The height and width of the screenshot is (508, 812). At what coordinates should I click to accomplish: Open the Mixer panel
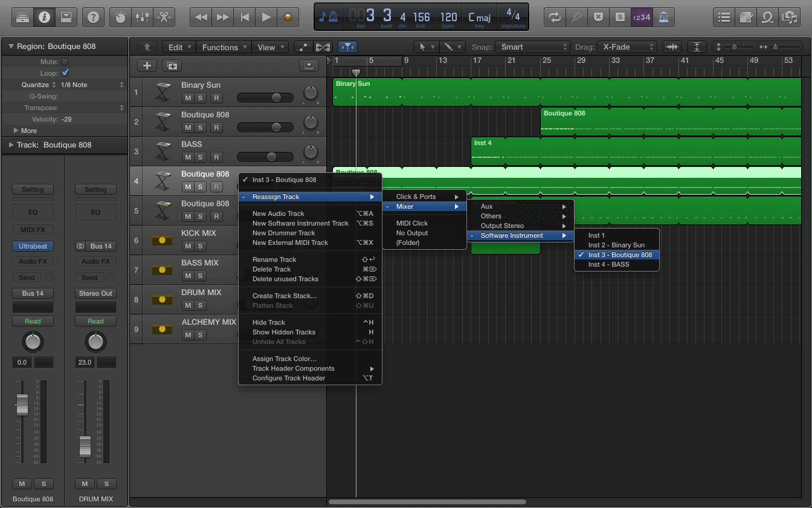click(x=141, y=17)
